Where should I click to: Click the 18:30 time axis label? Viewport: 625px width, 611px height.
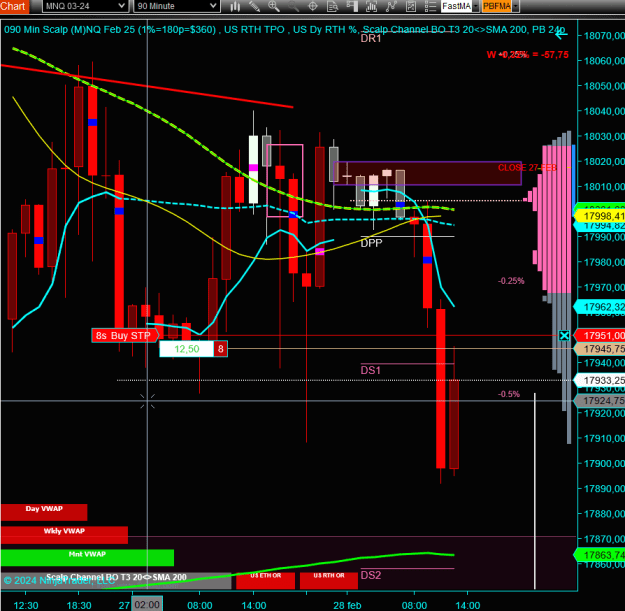tap(79, 605)
